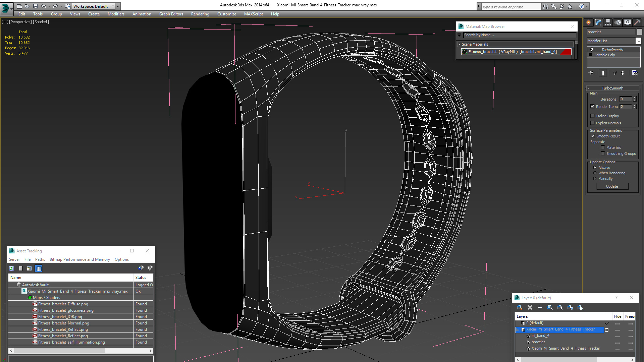Click the Open File folder icon
Screen dimensions: 644x362
coord(27,6)
